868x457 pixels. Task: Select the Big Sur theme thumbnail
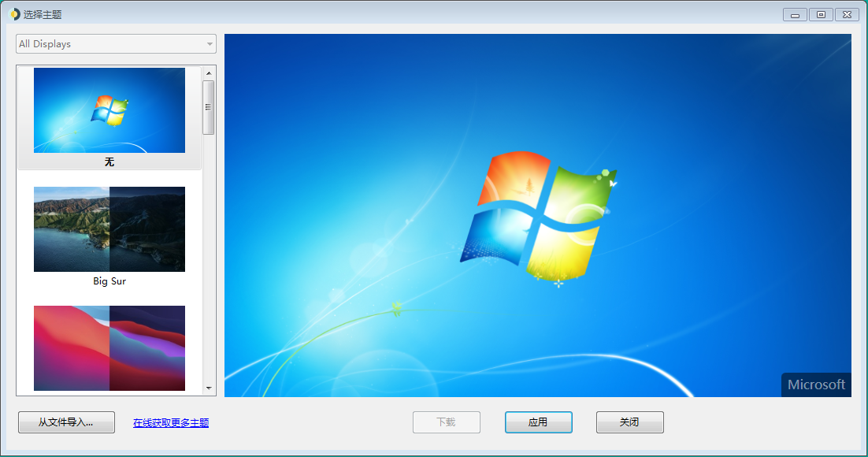109,228
